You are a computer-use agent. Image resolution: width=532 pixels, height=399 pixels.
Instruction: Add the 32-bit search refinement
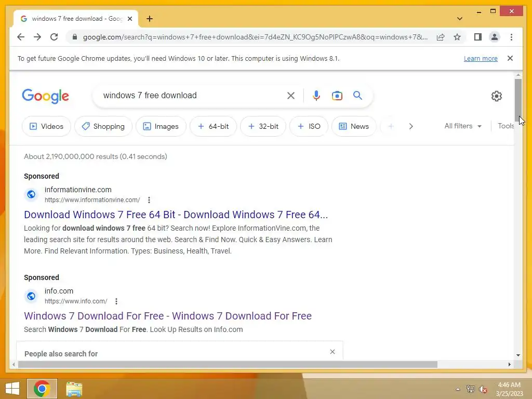(x=263, y=126)
